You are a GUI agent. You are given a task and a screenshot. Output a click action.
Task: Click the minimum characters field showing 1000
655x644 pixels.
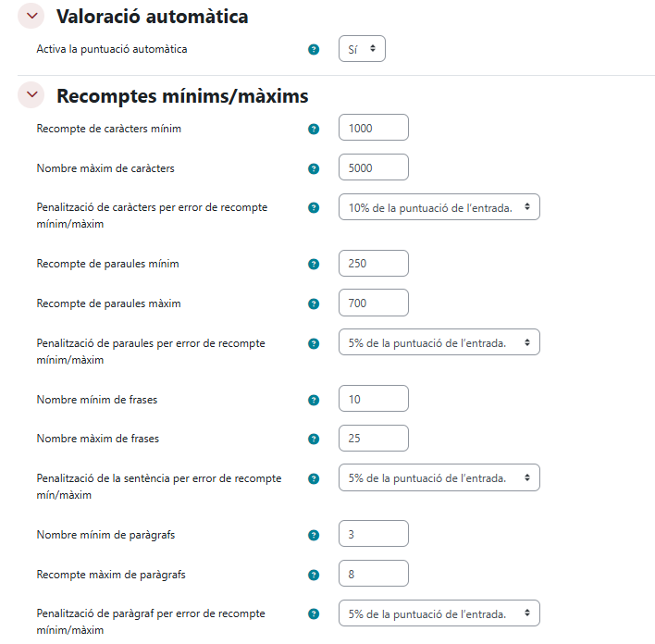point(374,129)
